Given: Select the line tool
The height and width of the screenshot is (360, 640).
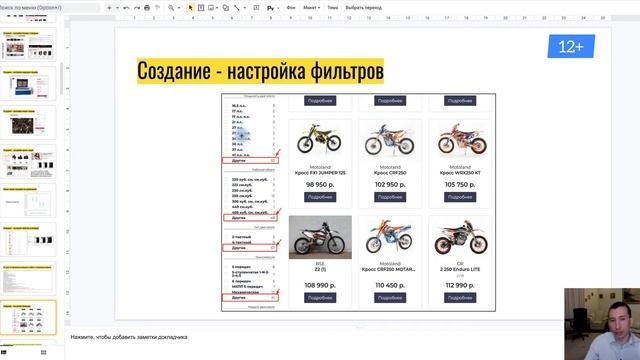Looking at the screenshot, I should point(237,8).
